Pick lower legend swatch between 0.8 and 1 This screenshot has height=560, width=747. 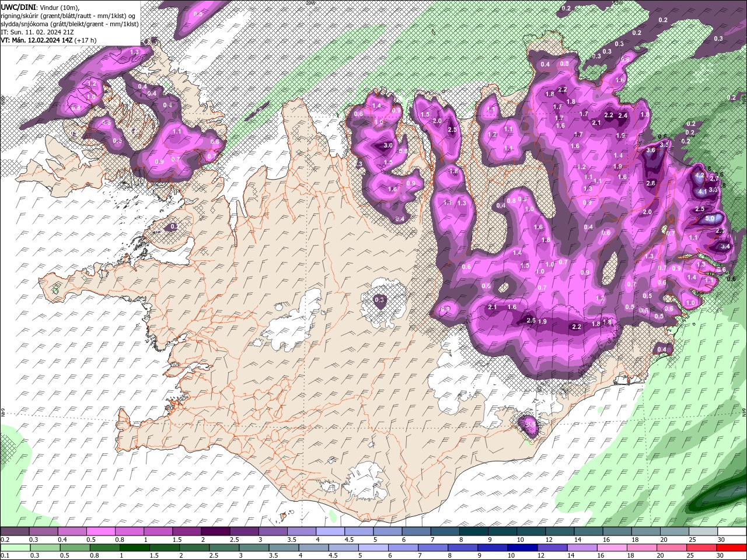click(104, 548)
